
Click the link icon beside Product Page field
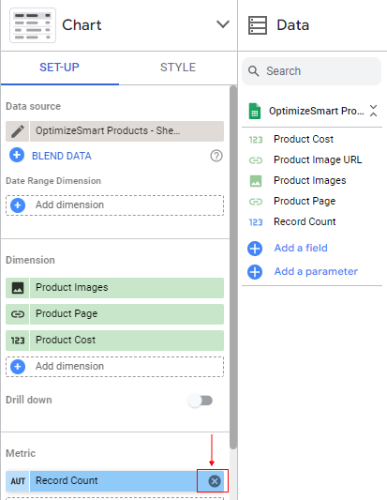pos(256,202)
